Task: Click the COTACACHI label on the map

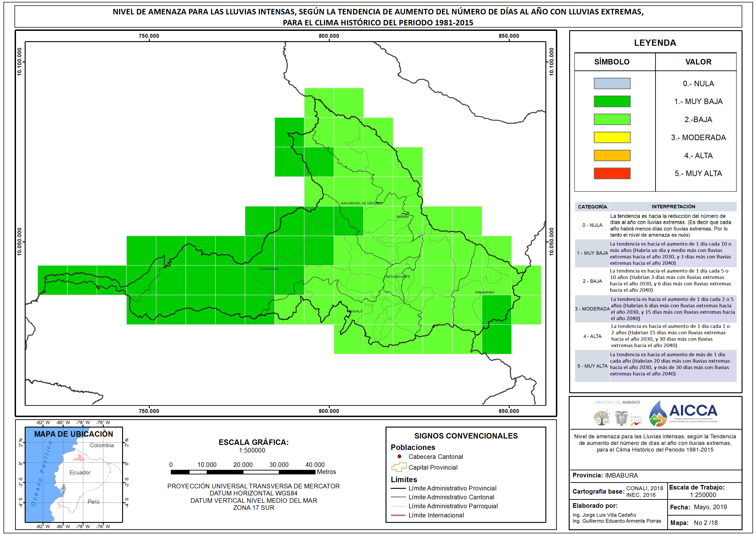Action: coord(268,269)
